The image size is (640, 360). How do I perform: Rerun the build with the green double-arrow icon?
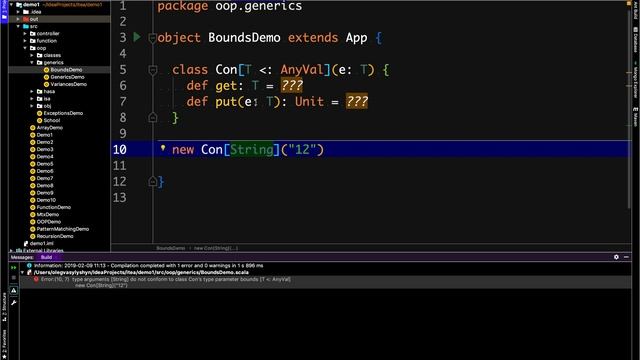pyautogui.click(x=13, y=268)
